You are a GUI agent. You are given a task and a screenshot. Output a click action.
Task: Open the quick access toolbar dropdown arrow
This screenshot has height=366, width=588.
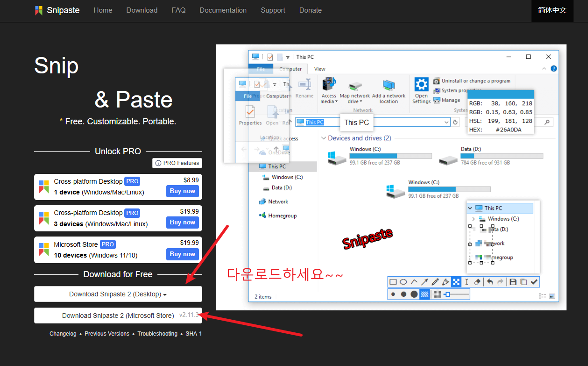tap(288, 57)
